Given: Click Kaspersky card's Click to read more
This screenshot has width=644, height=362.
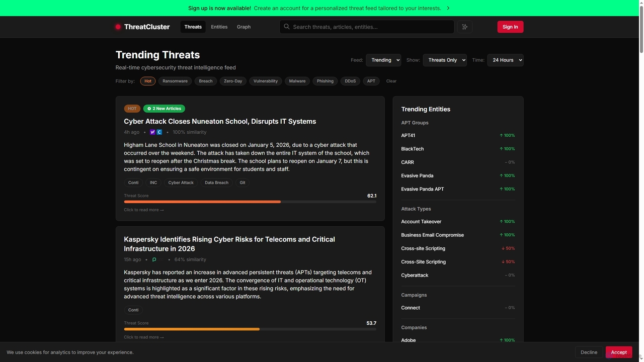Looking at the screenshot, I should tap(144, 337).
